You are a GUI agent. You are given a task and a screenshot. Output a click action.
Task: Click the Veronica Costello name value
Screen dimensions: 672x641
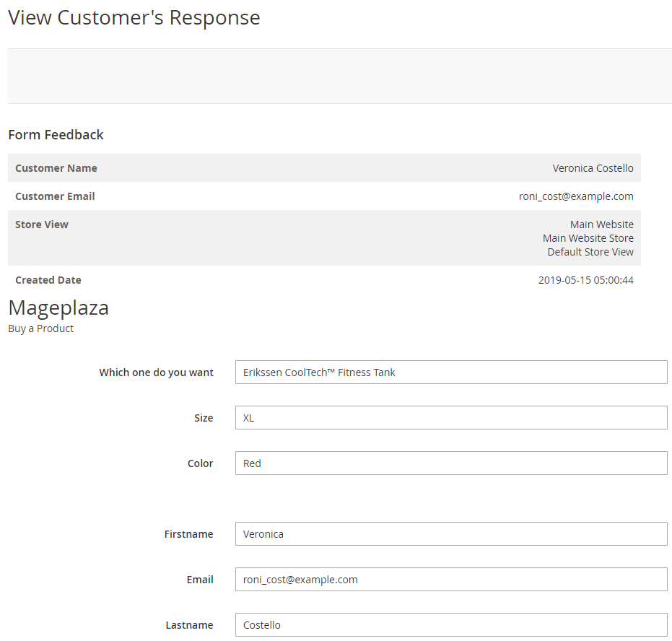tap(593, 168)
